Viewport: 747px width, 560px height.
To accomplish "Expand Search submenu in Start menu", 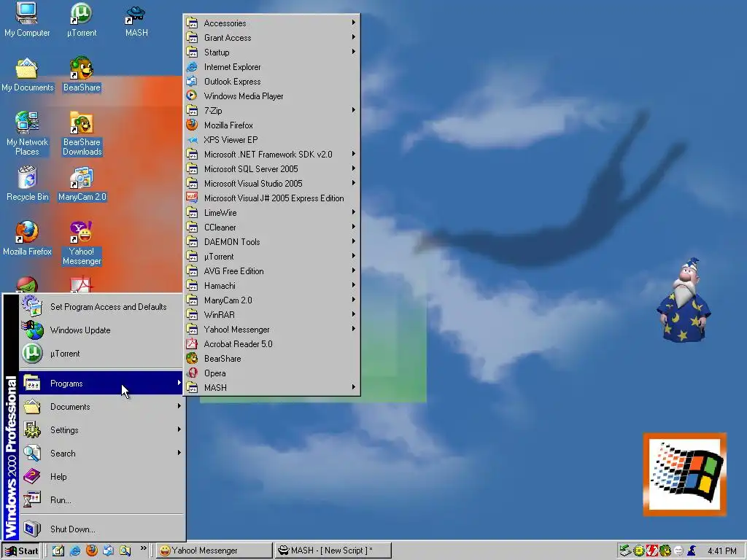I will [x=101, y=454].
